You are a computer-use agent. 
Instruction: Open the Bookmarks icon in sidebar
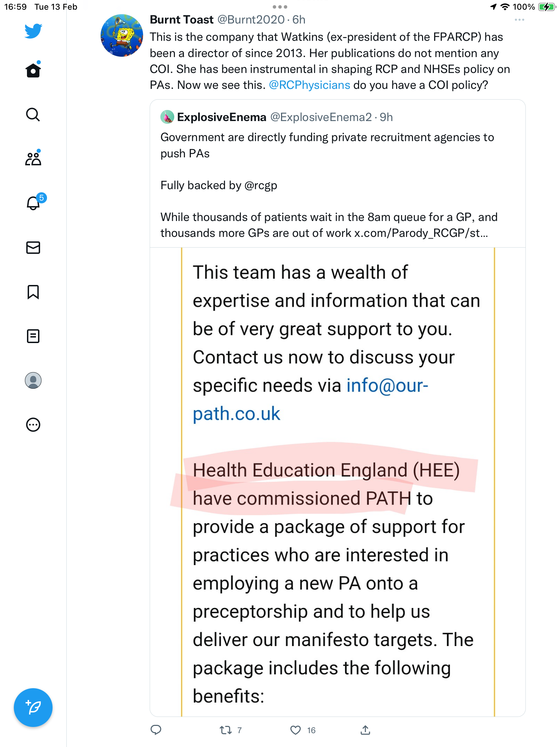pyautogui.click(x=33, y=292)
